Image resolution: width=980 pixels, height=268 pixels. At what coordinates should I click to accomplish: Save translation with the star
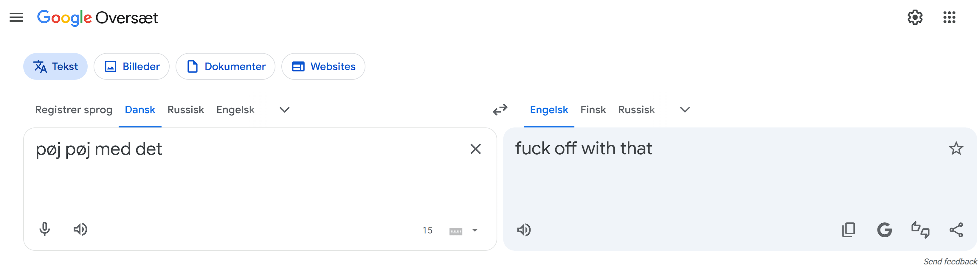(x=956, y=148)
